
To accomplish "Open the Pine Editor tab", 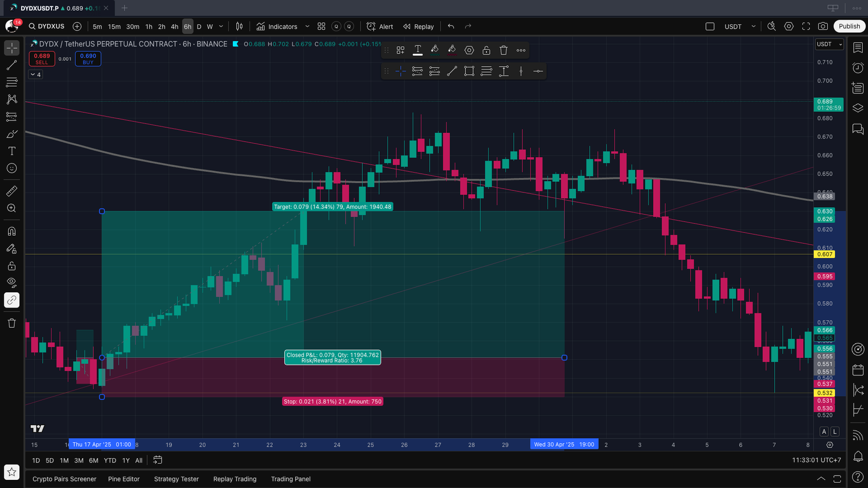I will (124, 479).
